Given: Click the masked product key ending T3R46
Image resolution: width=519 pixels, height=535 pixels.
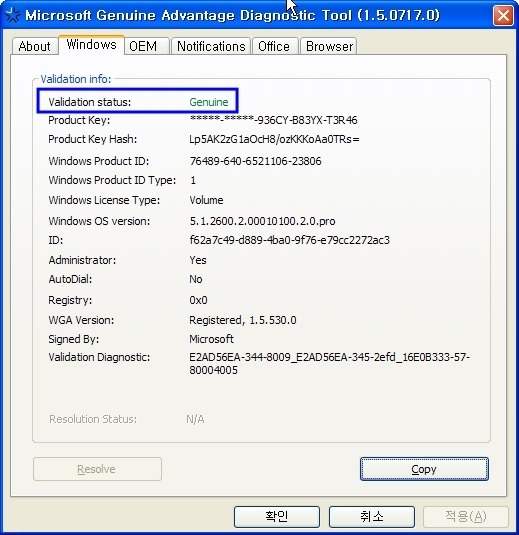Looking at the screenshot, I should [274, 120].
